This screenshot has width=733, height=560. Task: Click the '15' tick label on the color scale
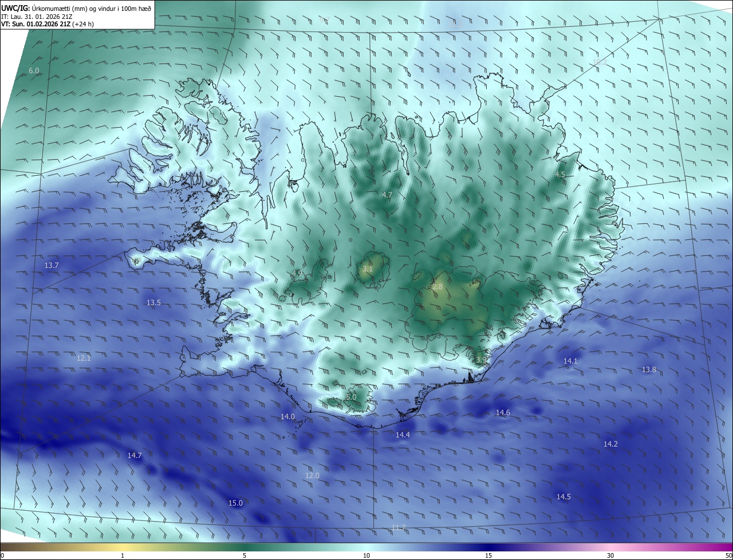(x=488, y=555)
